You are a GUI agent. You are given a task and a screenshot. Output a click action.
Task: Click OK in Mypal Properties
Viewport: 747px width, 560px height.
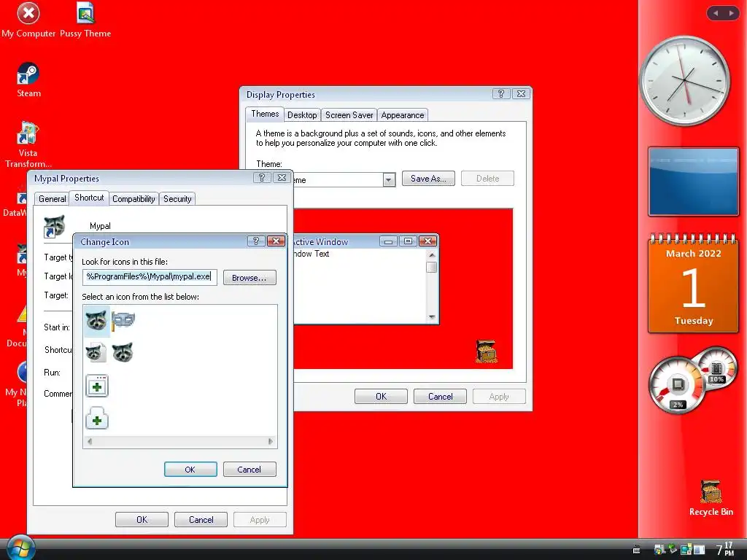coord(142,519)
